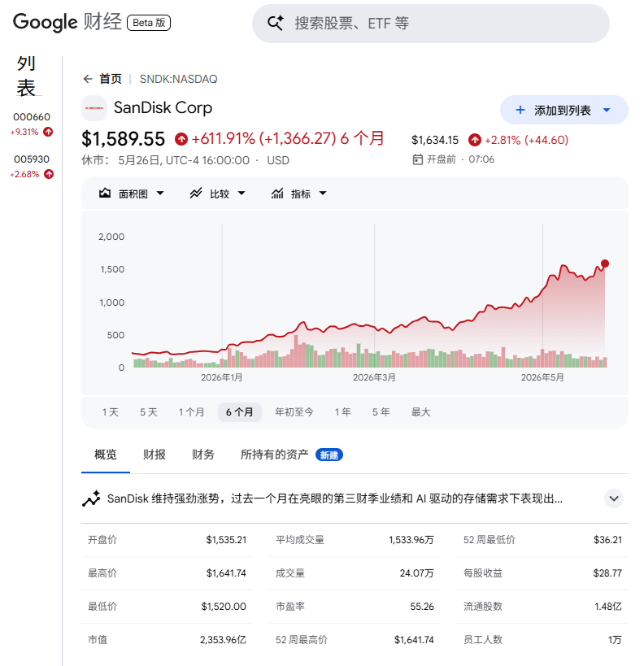Click the 市盈率 value 55.26

pos(422,607)
